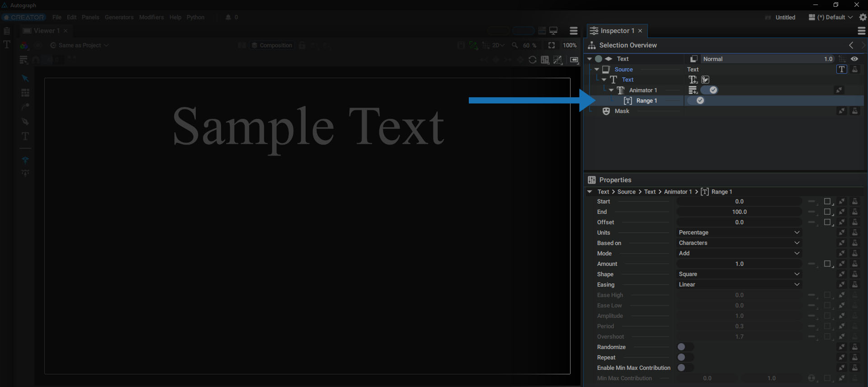Image resolution: width=868 pixels, height=387 pixels.
Task: Collapse the Animator 1 tree node
Action: pos(611,90)
